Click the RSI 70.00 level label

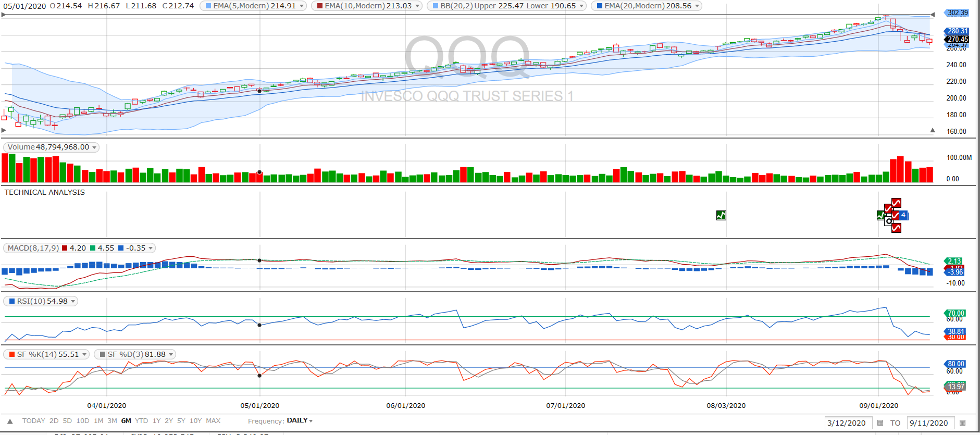(x=956, y=313)
